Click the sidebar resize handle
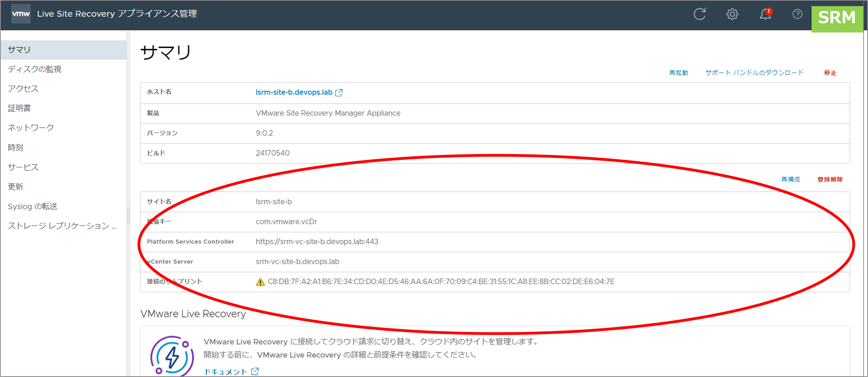 click(128, 216)
